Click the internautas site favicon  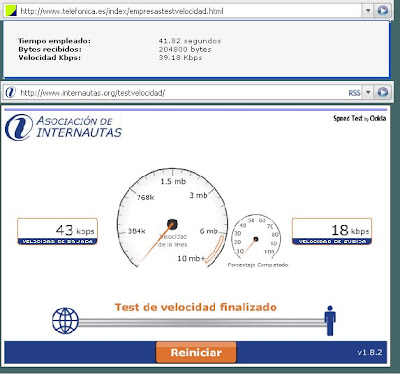(11, 92)
